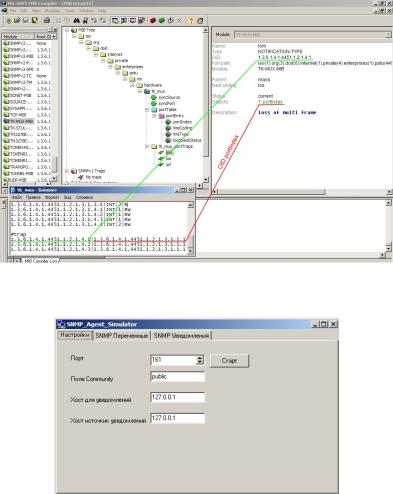The height and width of the screenshot is (494, 393).
Task: Click the house icon at toolbar end
Action: tap(200, 21)
